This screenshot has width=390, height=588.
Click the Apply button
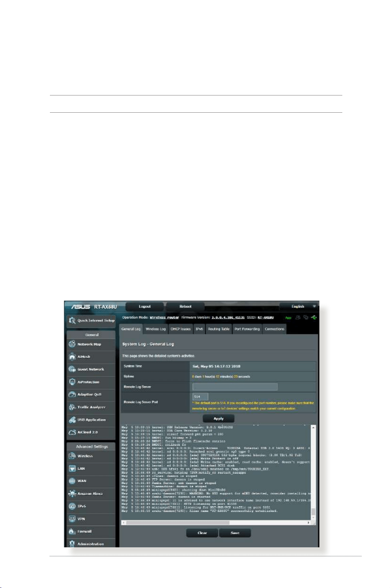click(219, 418)
